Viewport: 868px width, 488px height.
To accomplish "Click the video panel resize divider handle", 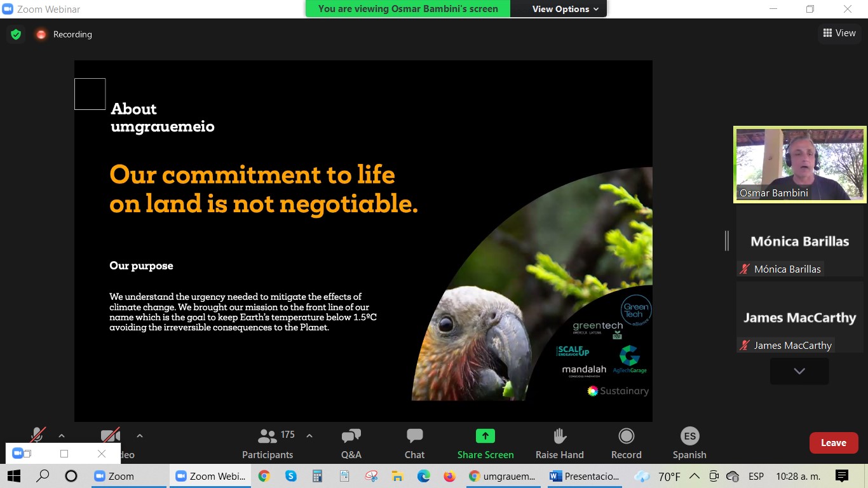I will 727,241.
